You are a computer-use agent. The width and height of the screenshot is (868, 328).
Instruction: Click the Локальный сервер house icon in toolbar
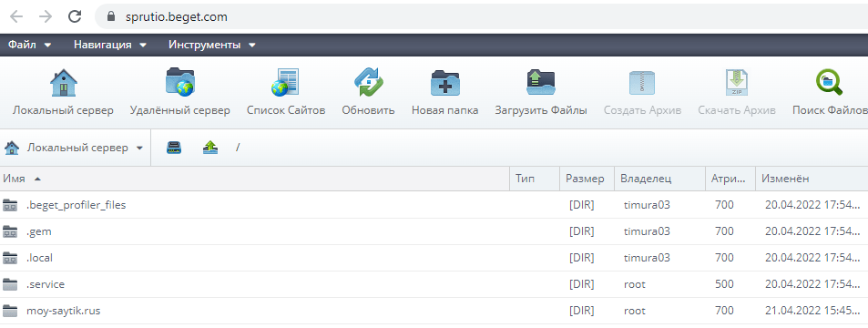tap(63, 83)
